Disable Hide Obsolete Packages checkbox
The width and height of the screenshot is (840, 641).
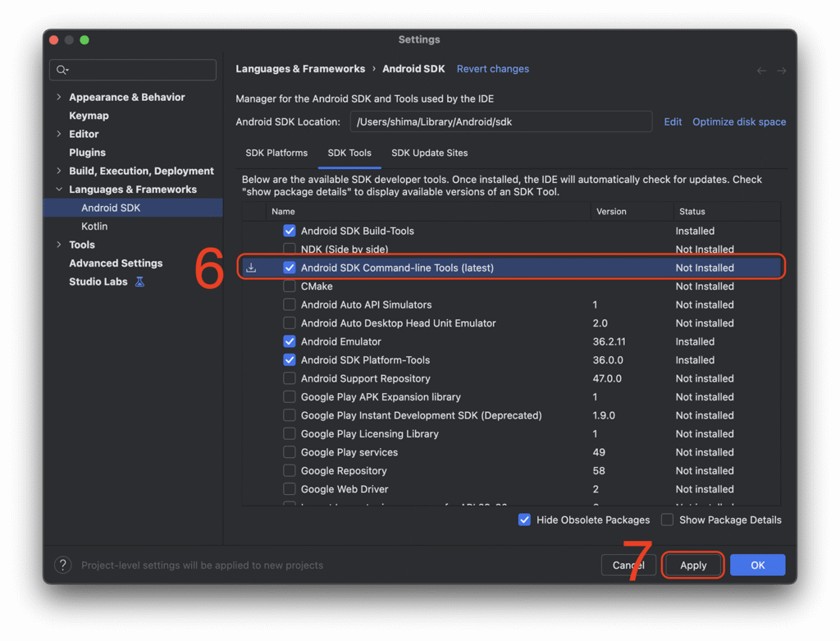pyautogui.click(x=525, y=520)
